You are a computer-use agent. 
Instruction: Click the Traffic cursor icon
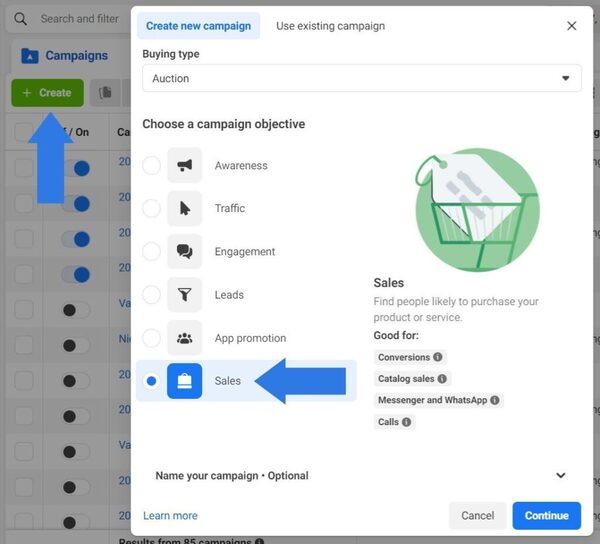(x=184, y=208)
